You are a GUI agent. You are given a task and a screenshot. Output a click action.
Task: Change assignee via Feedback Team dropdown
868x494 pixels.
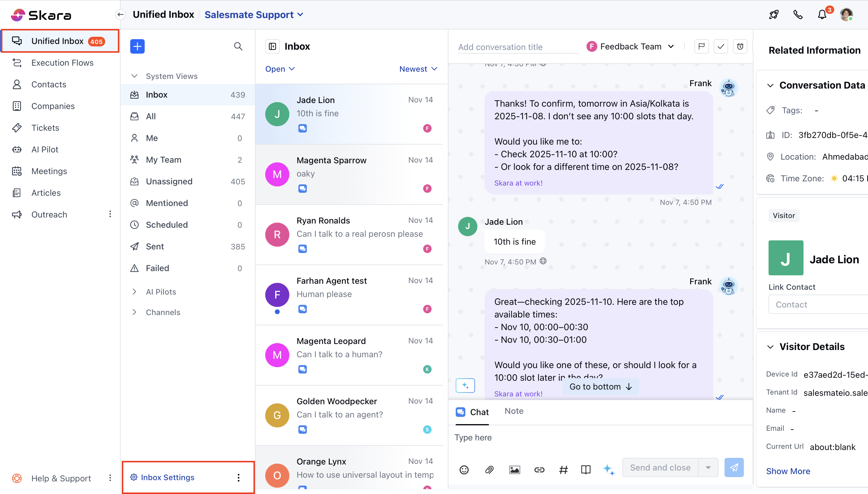(x=631, y=46)
